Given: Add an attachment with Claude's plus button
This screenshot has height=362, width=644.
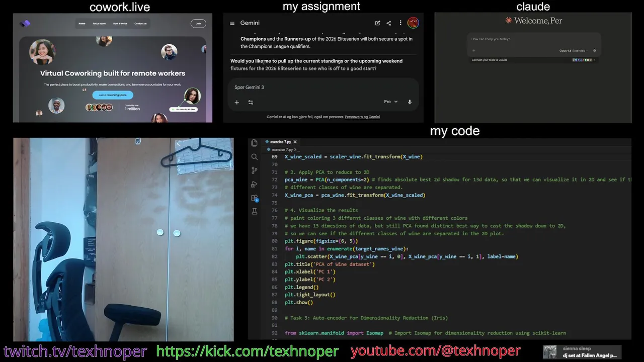Looking at the screenshot, I should [473, 51].
